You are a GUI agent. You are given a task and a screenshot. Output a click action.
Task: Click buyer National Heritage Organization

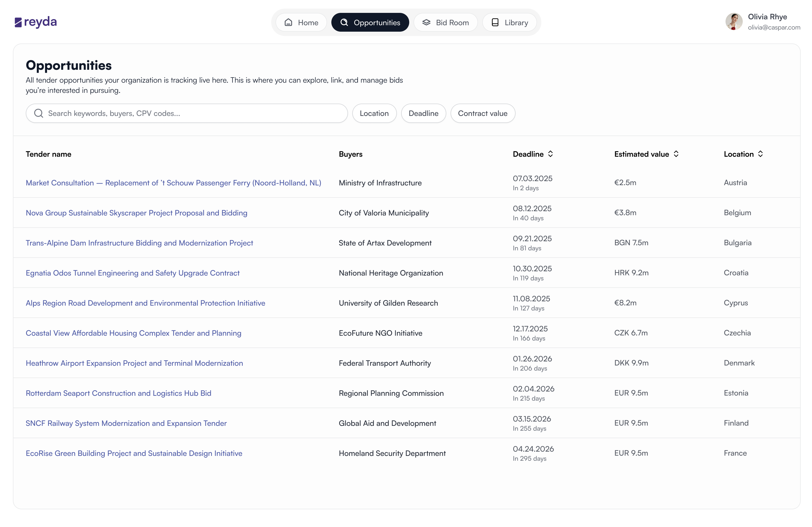point(391,273)
